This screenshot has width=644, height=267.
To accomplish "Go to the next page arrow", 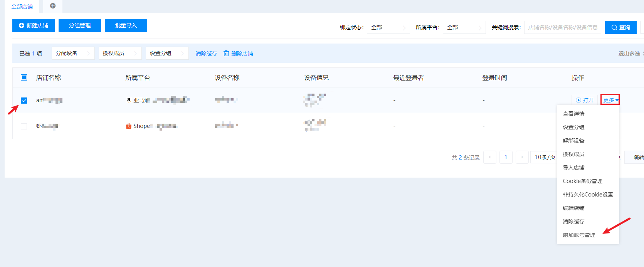I will pos(522,157).
